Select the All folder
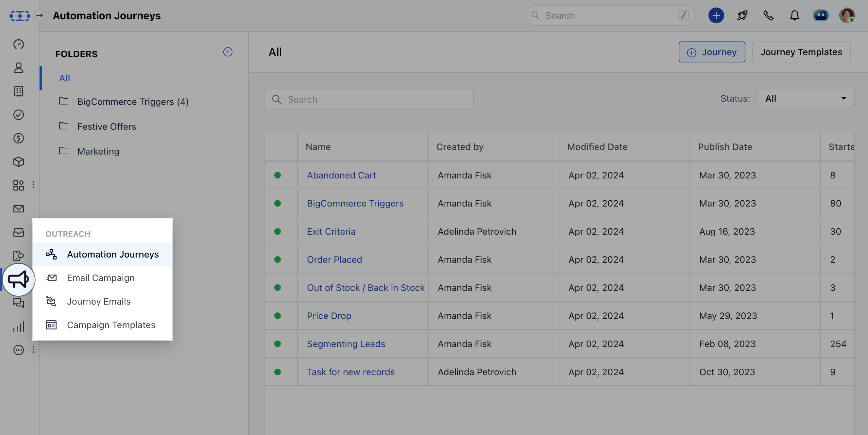This screenshot has height=435, width=868. pos(64,78)
